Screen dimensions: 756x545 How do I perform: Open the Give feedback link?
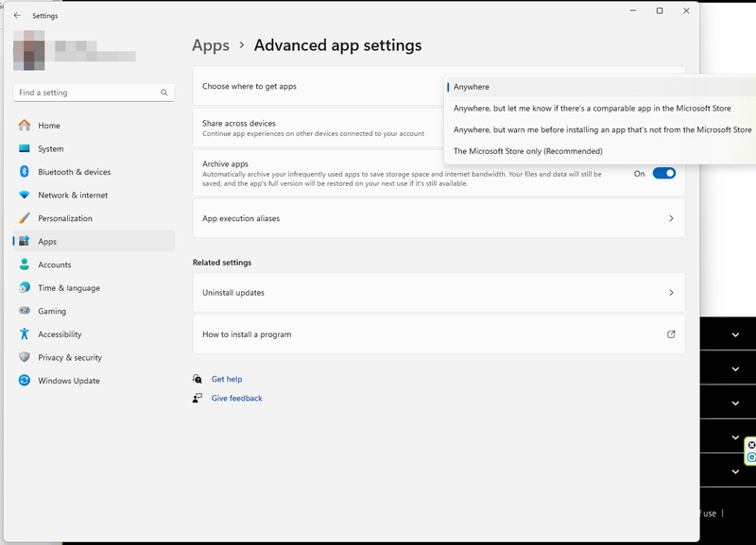236,399
